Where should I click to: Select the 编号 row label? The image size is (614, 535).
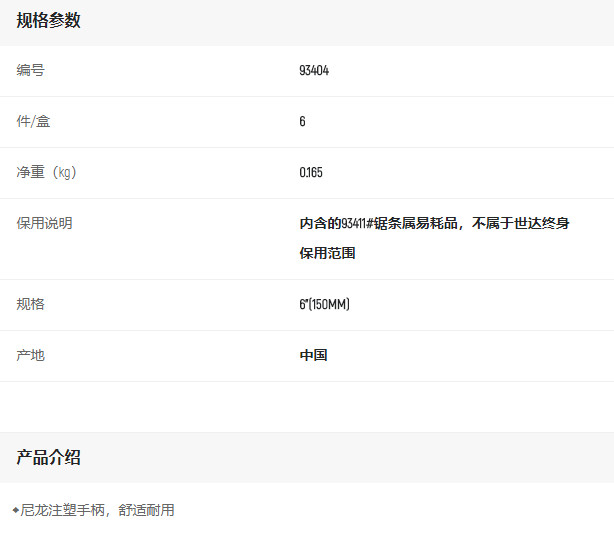(x=30, y=71)
